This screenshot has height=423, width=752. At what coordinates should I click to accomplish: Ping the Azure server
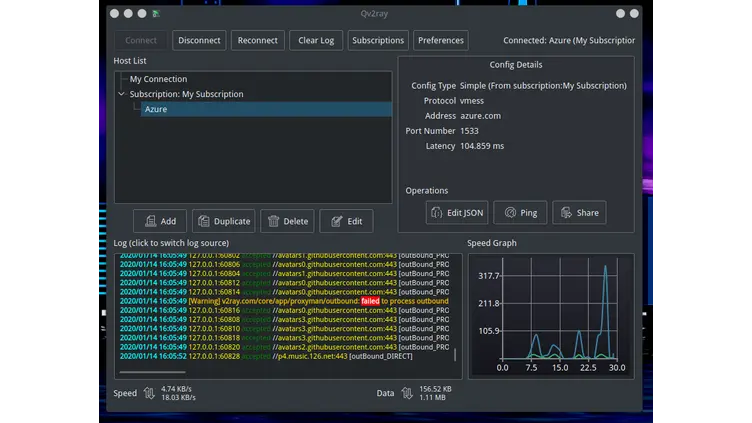pyautogui.click(x=520, y=212)
